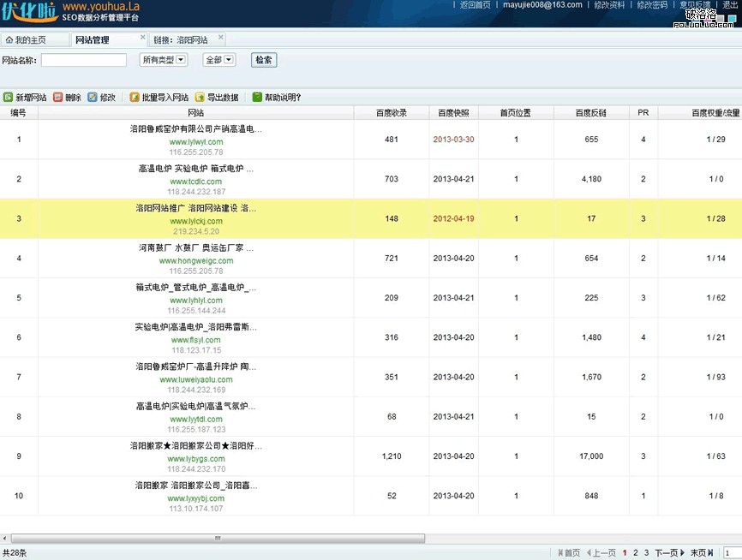This screenshot has width=742, height=560.
Task: Open the 所有类型 dropdown
Action: [163, 60]
